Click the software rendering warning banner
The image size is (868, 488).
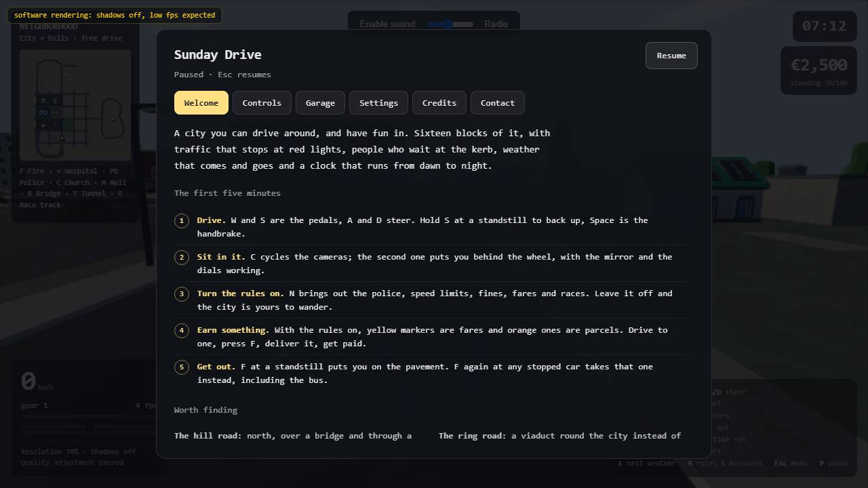pyautogui.click(x=115, y=15)
